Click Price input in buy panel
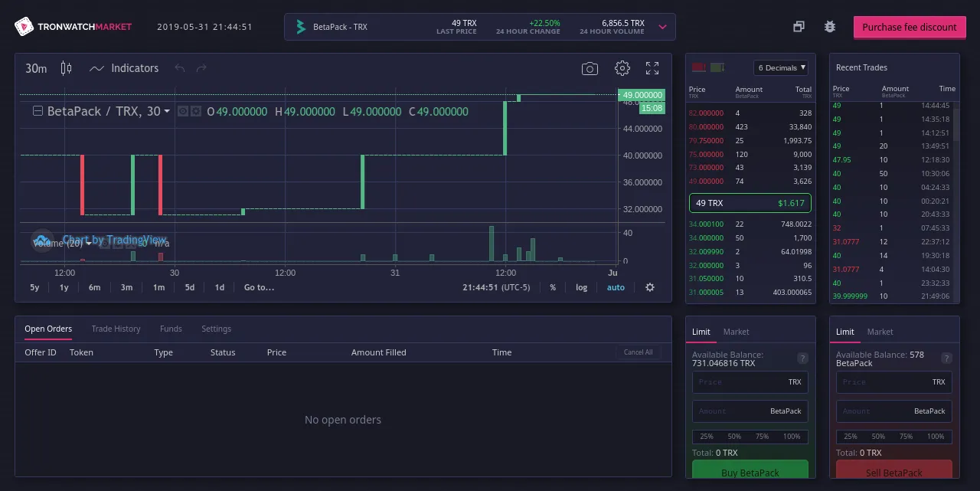Image resolution: width=980 pixels, height=491 pixels. point(750,381)
